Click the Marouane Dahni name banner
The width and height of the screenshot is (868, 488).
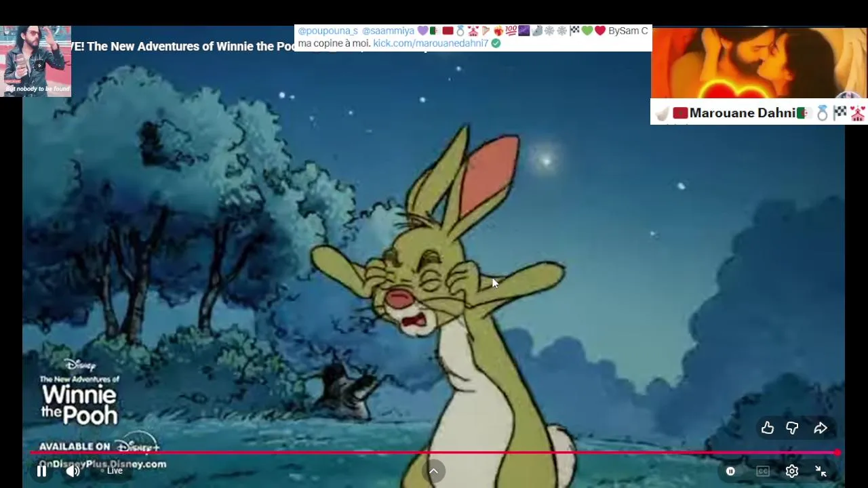[759, 113]
